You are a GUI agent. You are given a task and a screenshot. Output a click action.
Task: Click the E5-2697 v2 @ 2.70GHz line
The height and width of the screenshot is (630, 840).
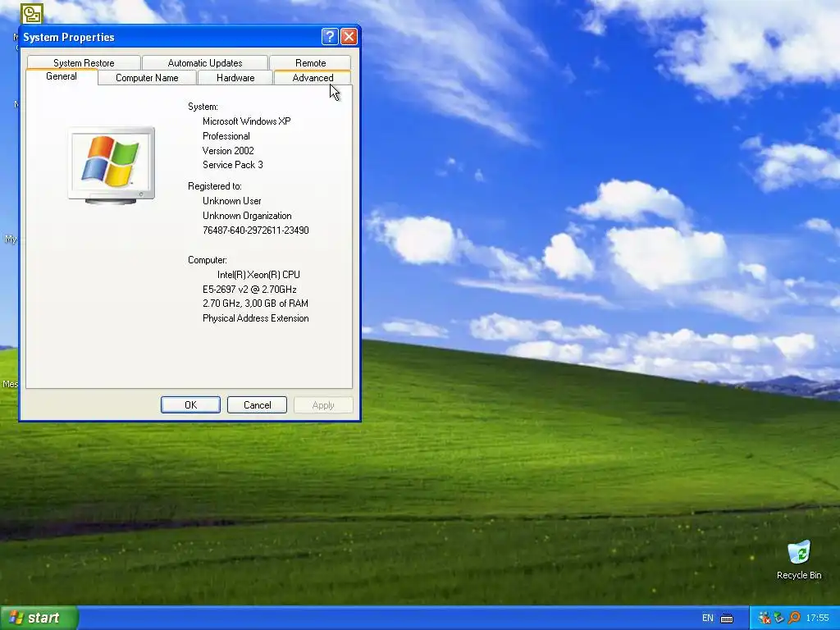249,290
